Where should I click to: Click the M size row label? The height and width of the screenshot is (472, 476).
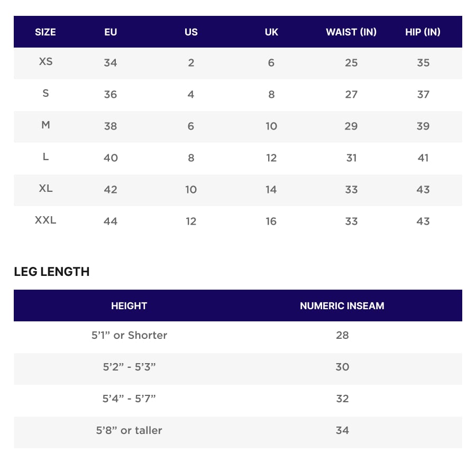click(x=45, y=125)
